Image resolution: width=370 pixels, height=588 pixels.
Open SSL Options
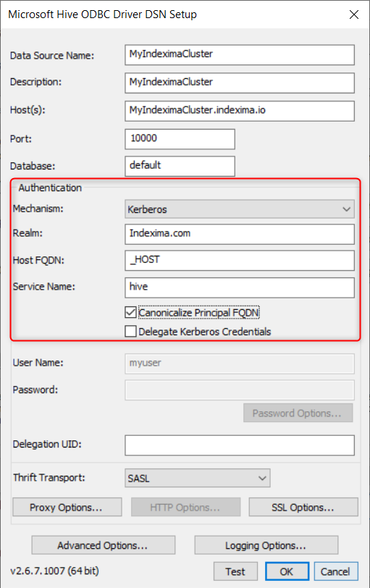303,508
